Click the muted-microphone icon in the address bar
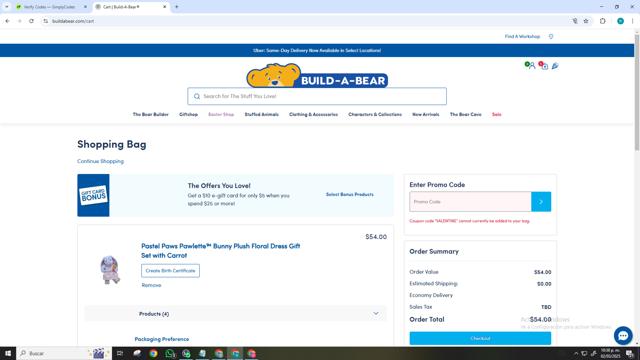The height and width of the screenshot is (360, 640). click(x=575, y=21)
